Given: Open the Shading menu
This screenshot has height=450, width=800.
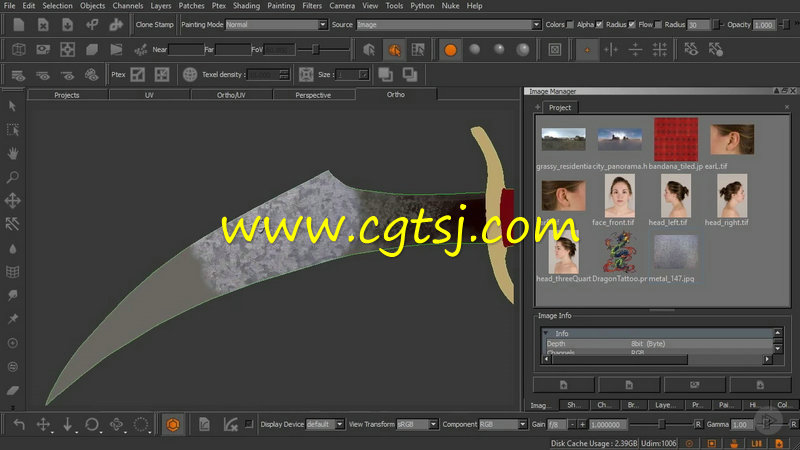Looking at the screenshot, I should point(246,6).
